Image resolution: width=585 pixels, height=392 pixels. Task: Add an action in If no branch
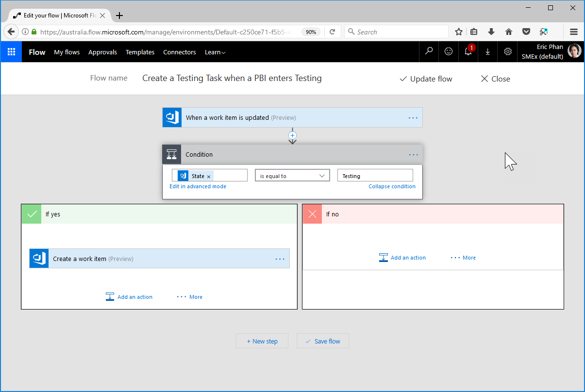pos(402,258)
